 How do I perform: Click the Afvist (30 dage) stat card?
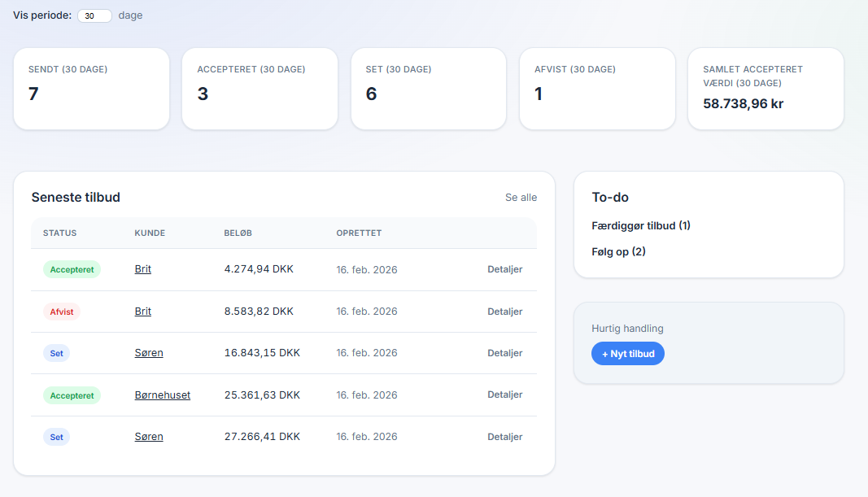597,89
